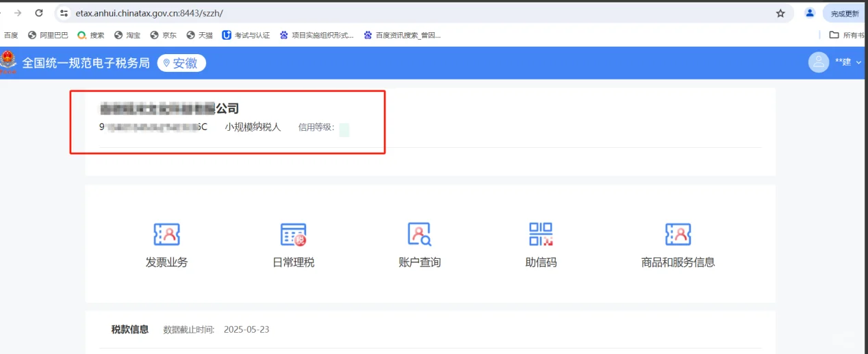868x354 pixels.
Task: Click the tax bureau emblem logo
Action: 9,62
